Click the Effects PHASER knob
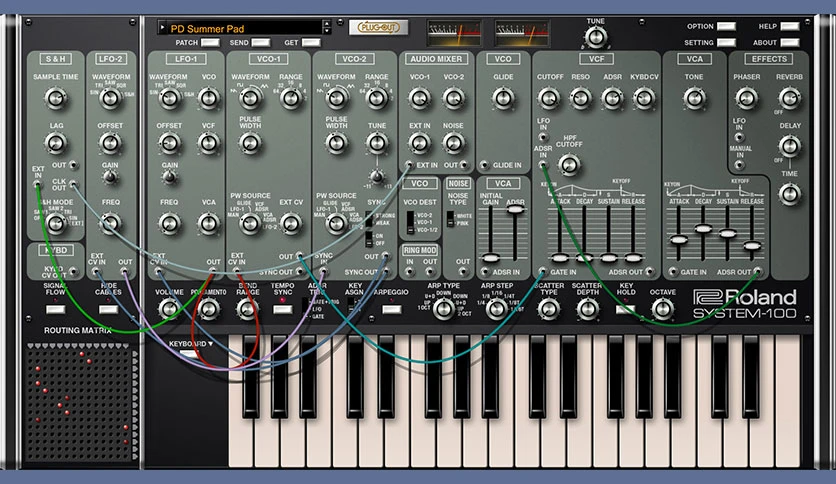Image resolution: width=836 pixels, height=484 pixels. 746,99
